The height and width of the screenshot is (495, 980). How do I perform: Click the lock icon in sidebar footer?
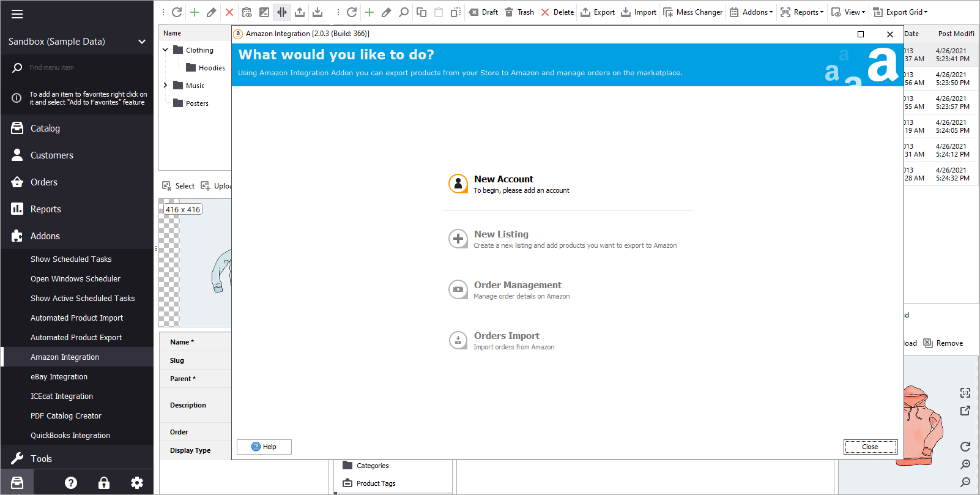point(104,483)
